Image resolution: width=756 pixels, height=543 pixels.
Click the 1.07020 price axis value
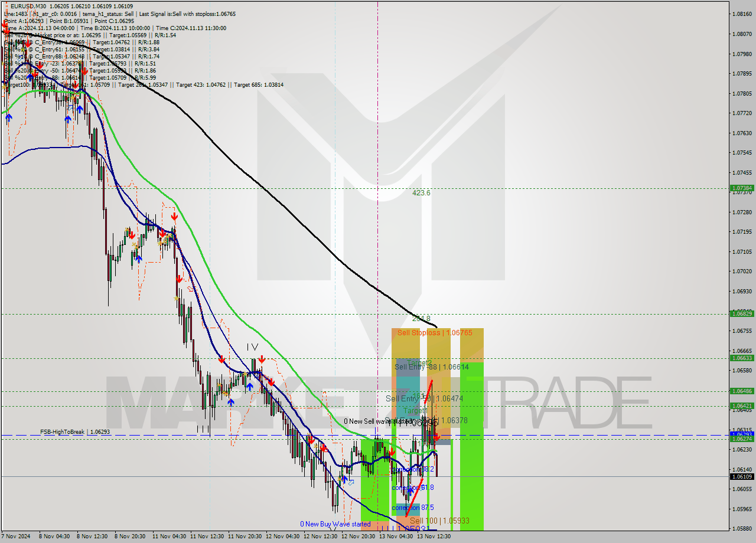742,271
